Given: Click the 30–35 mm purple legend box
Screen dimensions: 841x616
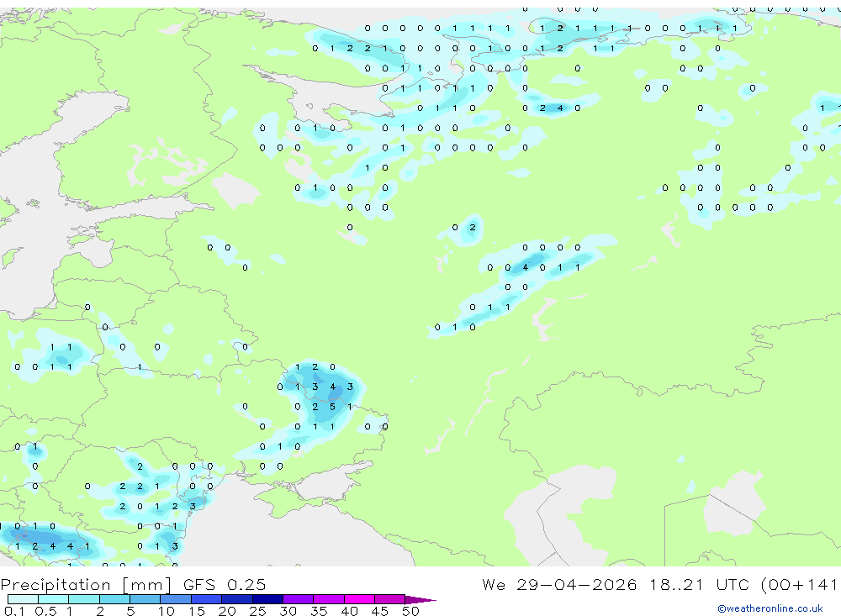Looking at the screenshot, I should tap(299, 599).
